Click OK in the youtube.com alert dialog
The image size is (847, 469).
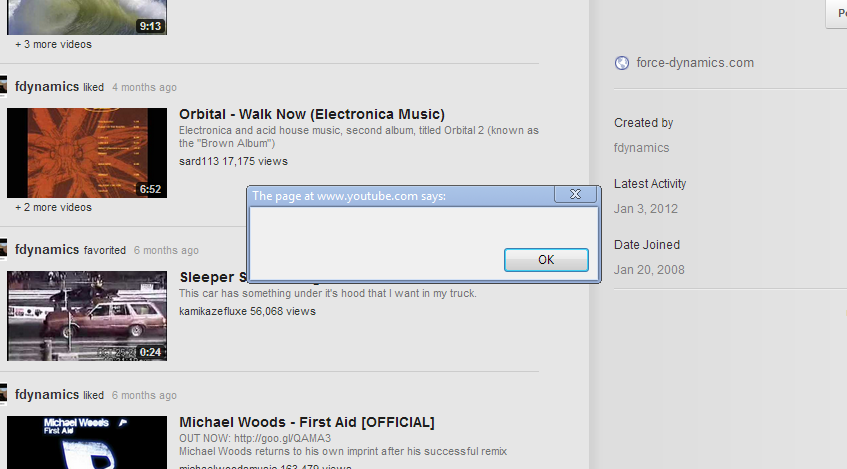[546, 260]
